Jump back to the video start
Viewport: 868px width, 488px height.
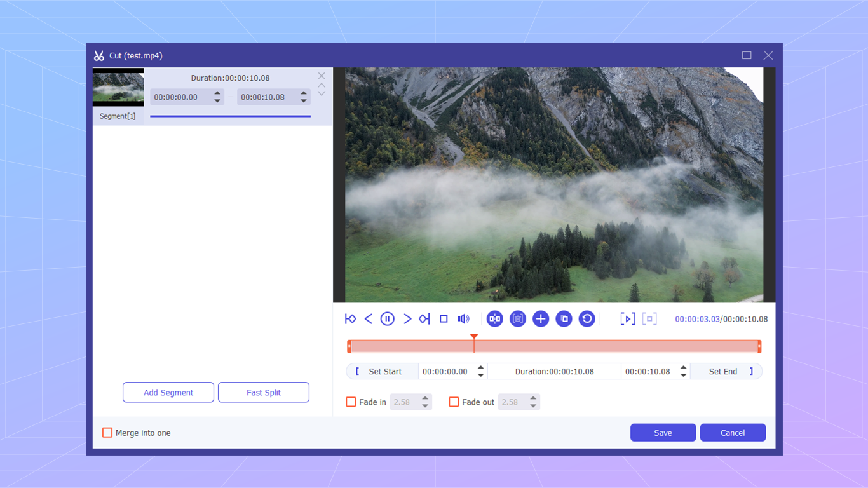350,318
